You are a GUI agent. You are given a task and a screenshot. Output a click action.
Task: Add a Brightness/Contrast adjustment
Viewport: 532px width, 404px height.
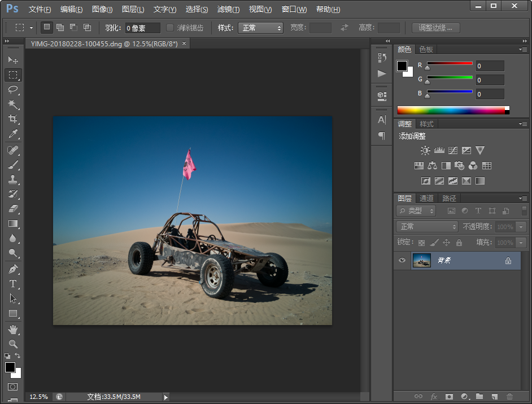[425, 150]
